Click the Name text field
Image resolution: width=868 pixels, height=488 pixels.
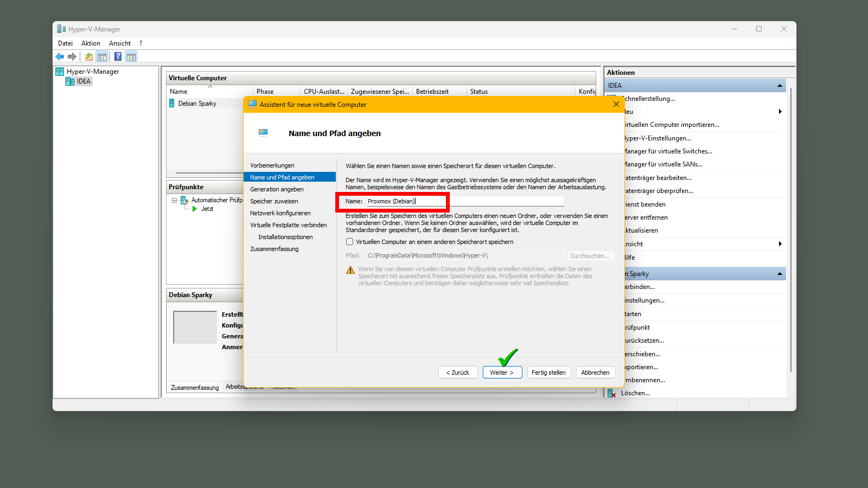pyautogui.click(x=465, y=201)
